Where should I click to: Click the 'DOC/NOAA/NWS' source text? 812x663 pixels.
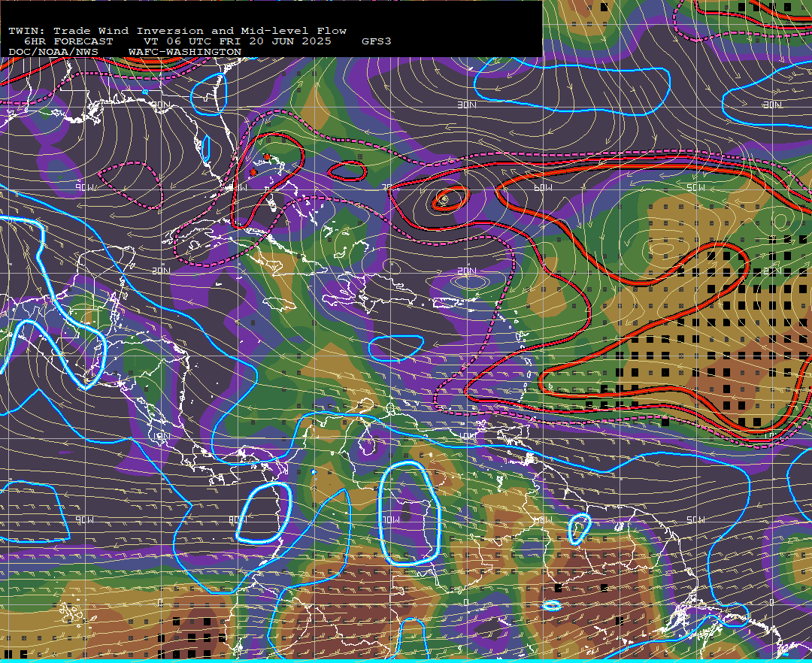[53, 52]
